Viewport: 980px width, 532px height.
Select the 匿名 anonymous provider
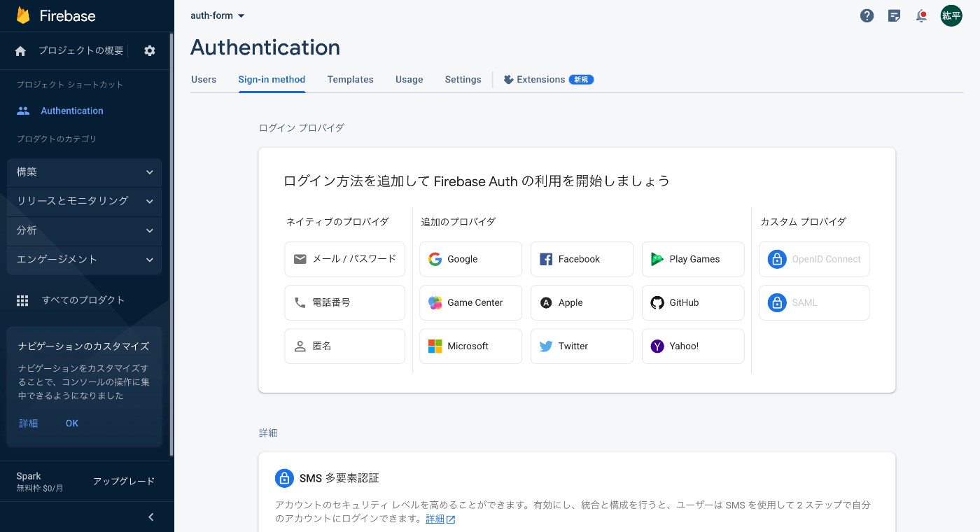pos(344,346)
